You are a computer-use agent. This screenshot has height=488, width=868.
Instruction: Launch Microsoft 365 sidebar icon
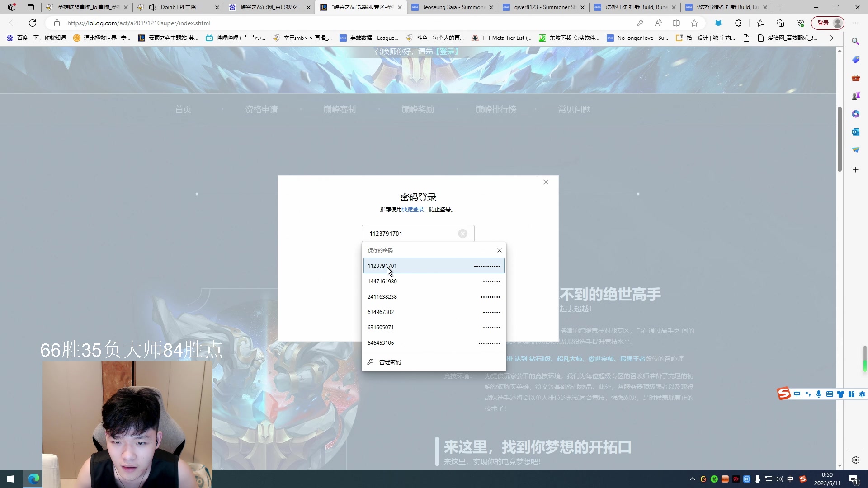(856, 113)
